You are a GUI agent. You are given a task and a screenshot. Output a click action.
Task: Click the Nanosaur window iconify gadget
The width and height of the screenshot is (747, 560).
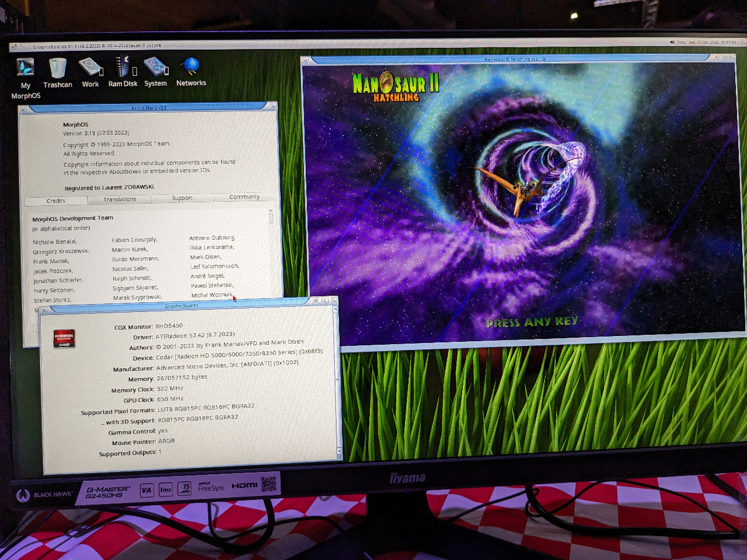coord(717,57)
